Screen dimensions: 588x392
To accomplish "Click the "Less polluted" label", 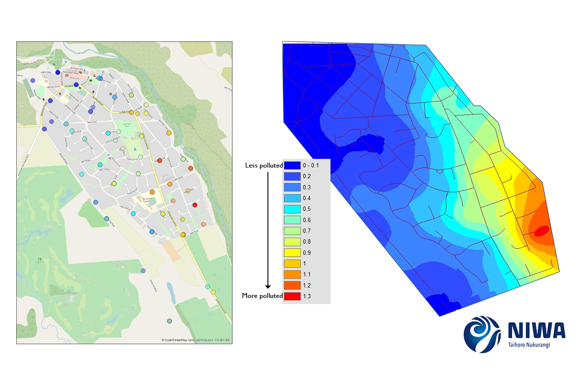I will (264, 166).
